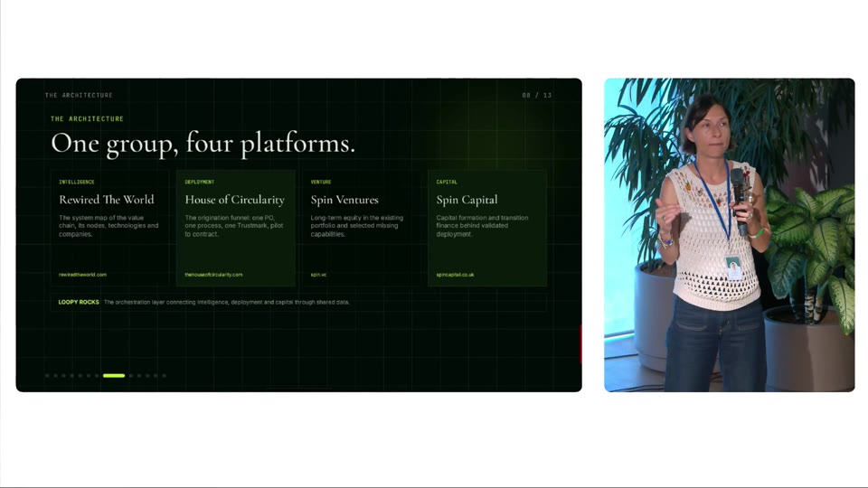Follow the spin.vc link
The width and height of the screenshot is (868, 488).
click(318, 275)
